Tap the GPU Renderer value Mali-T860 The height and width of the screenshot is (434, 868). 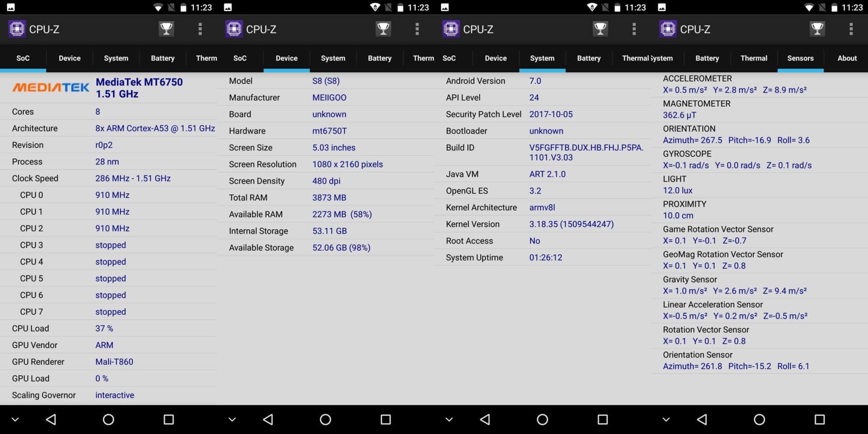114,362
